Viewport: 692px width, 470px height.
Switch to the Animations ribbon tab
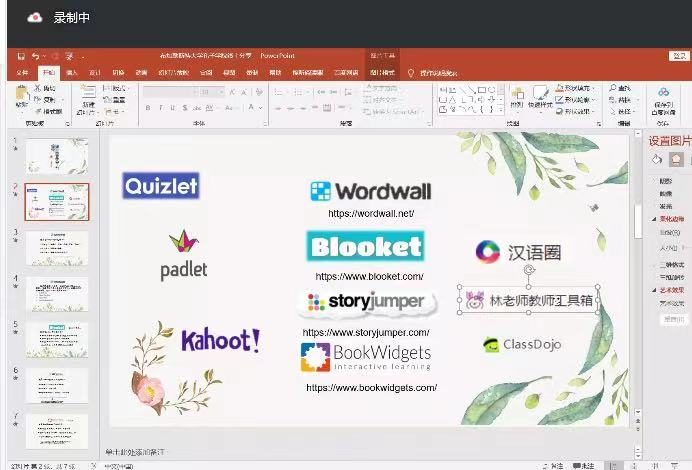point(141,72)
